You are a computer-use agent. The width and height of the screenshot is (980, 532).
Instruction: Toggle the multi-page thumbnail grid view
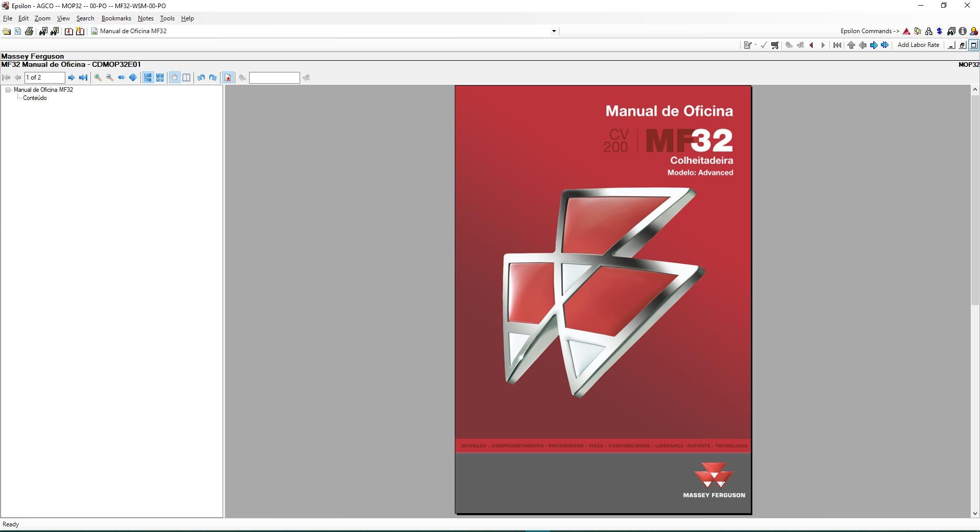point(160,78)
